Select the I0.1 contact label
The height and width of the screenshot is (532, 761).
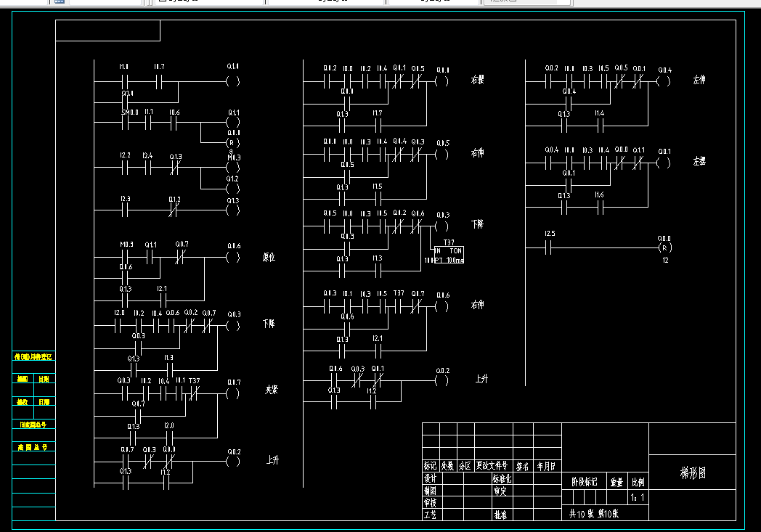[x=348, y=293]
